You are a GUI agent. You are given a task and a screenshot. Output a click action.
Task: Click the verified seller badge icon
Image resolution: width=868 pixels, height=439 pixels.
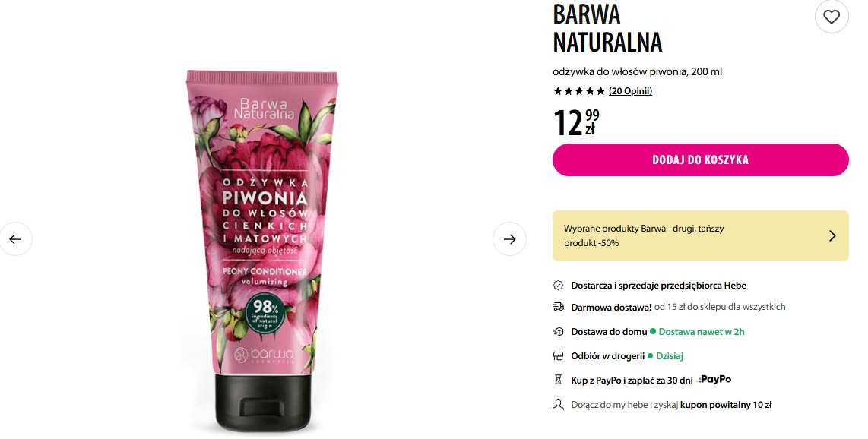pos(558,286)
